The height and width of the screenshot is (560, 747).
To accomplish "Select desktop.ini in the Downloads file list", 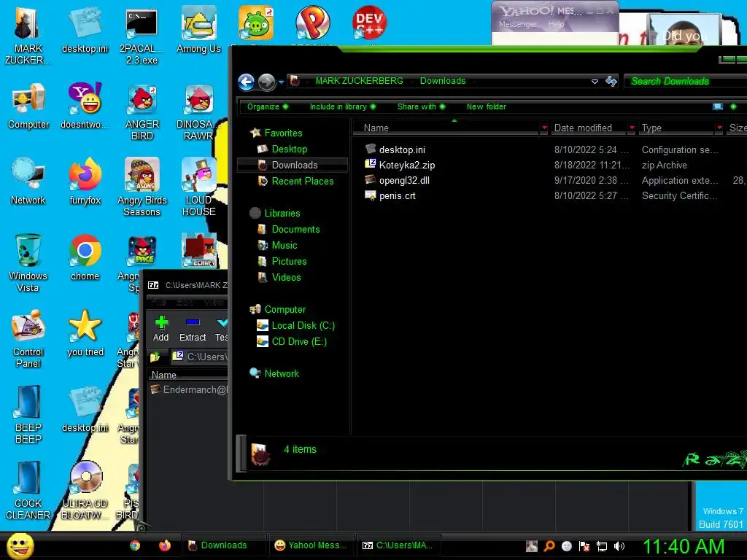I will (x=402, y=149).
